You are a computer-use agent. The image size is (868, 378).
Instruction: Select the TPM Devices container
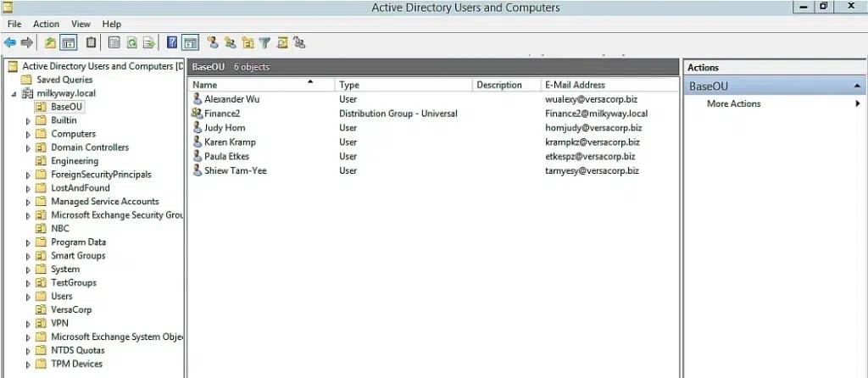(76, 364)
